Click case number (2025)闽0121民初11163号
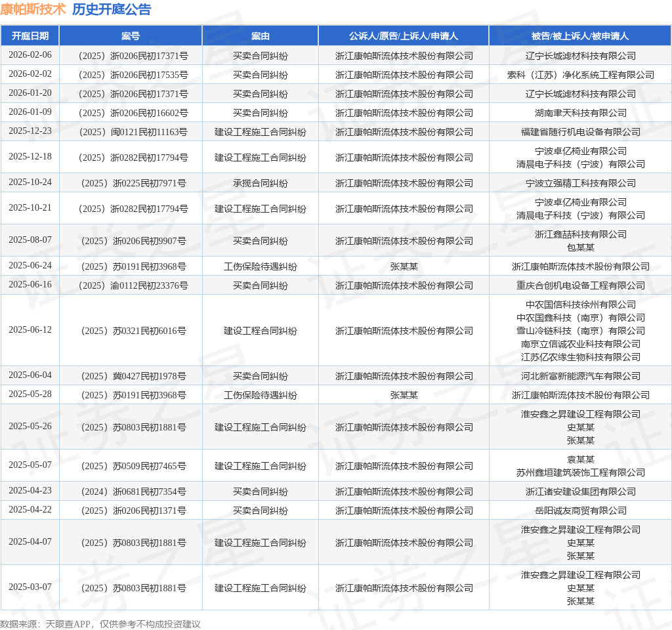Screen dimensions: 672x630 pos(133,132)
